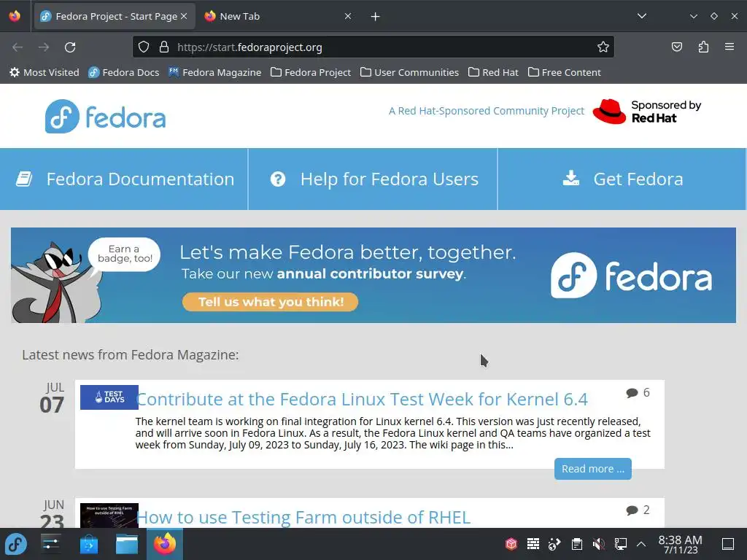747x560 pixels.
Task: Expand the list all tabs chevron
Action: (642, 16)
